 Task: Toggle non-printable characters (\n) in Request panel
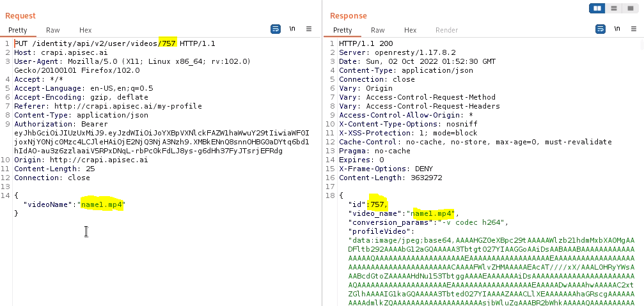coord(292,29)
